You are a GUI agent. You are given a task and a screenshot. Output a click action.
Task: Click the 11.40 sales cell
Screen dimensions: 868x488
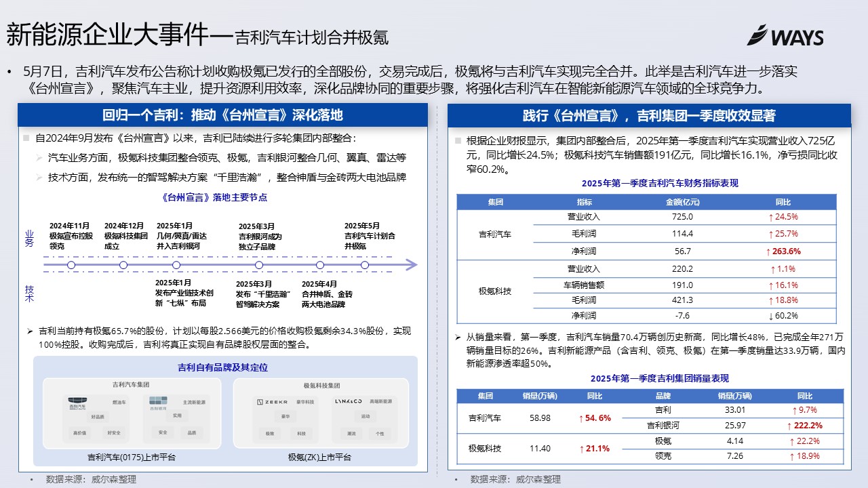click(540, 448)
